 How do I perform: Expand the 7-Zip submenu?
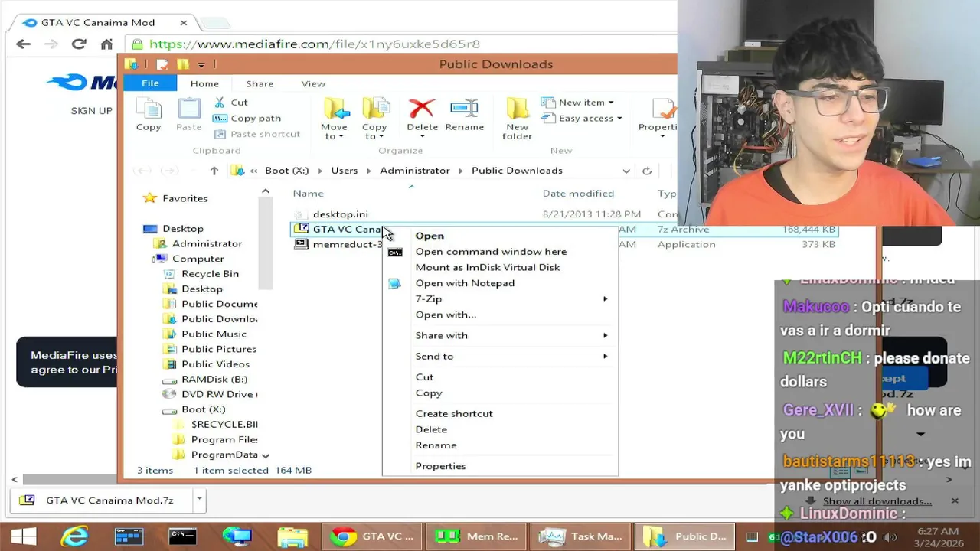click(605, 298)
